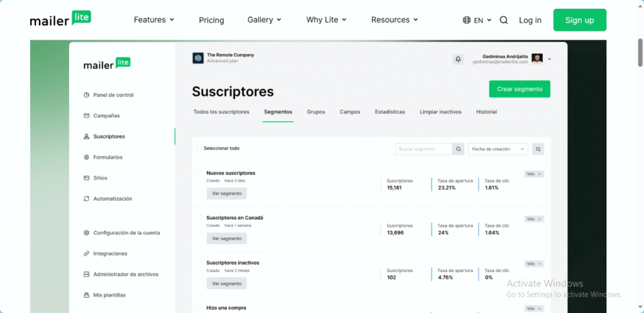Click the Log in link

(x=530, y=20)
